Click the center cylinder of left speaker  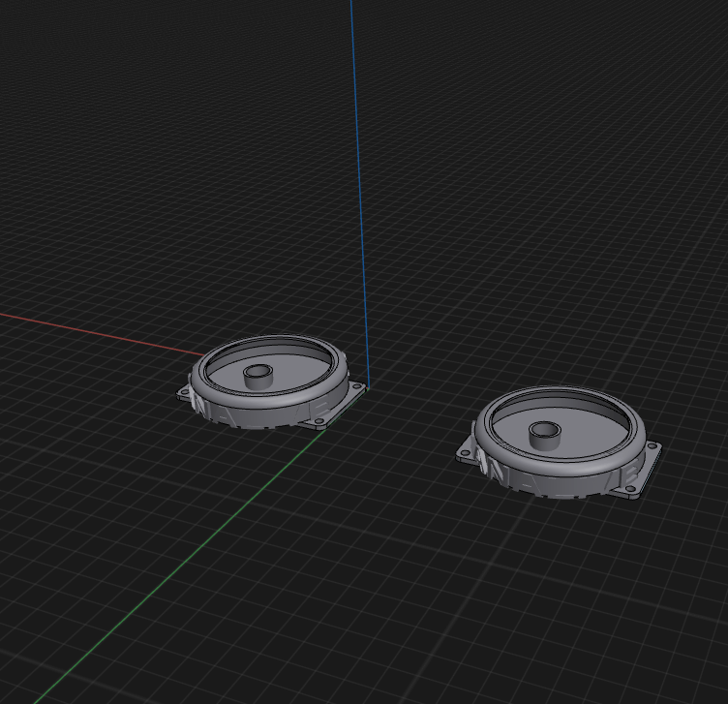coord(258,377)
